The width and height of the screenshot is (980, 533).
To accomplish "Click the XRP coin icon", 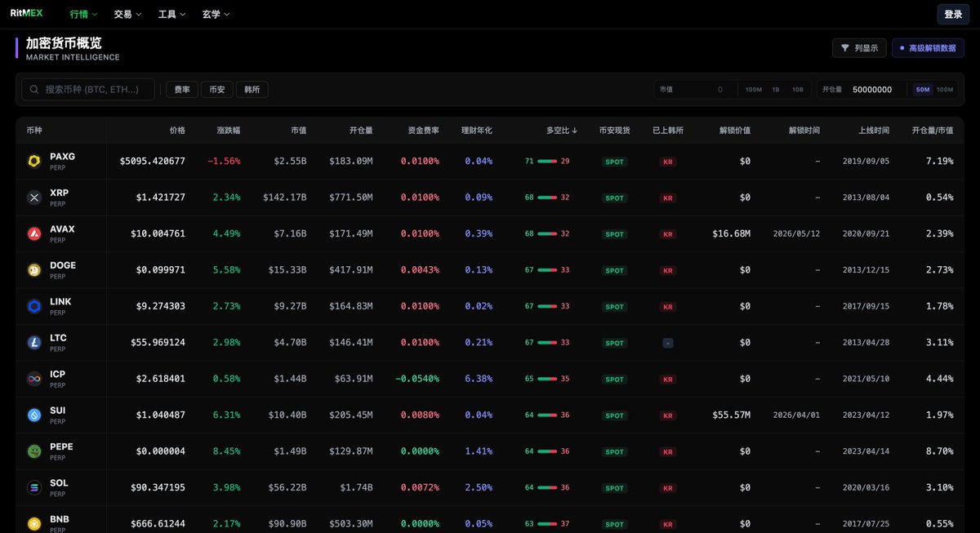I will coord(34,198).
